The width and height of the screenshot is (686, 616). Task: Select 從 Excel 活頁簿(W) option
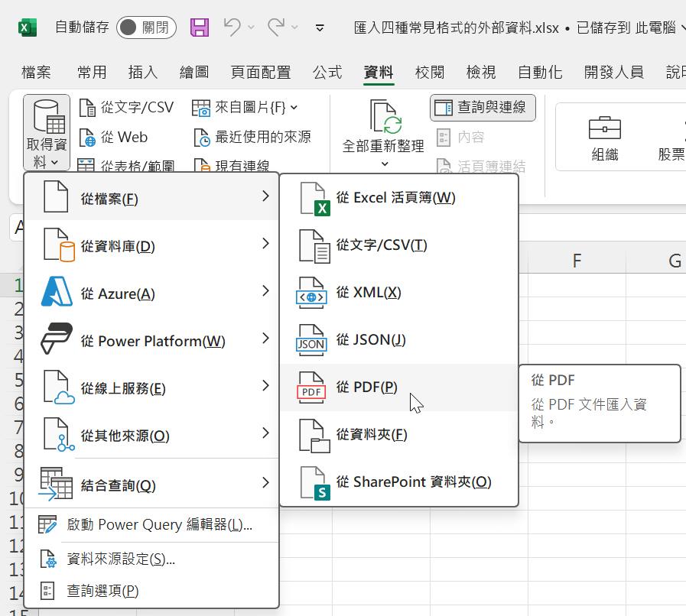click(395, 198)
